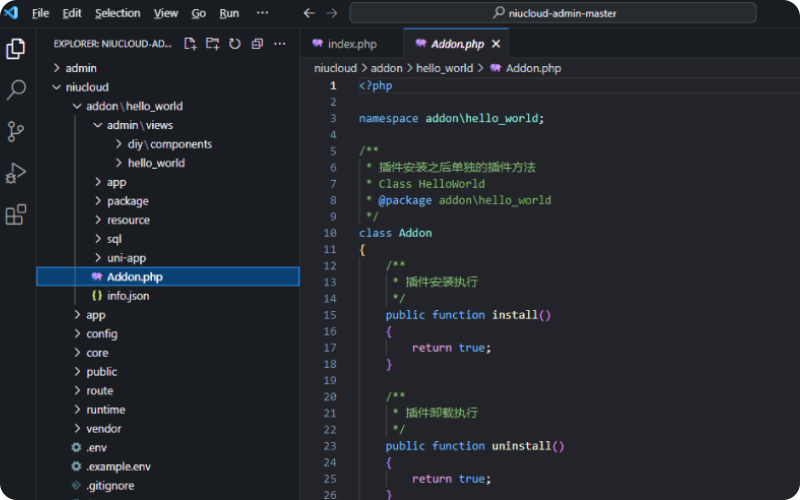Click the New File icon in Explorer
Screen dimensions: 800x500
pos(190,44)
